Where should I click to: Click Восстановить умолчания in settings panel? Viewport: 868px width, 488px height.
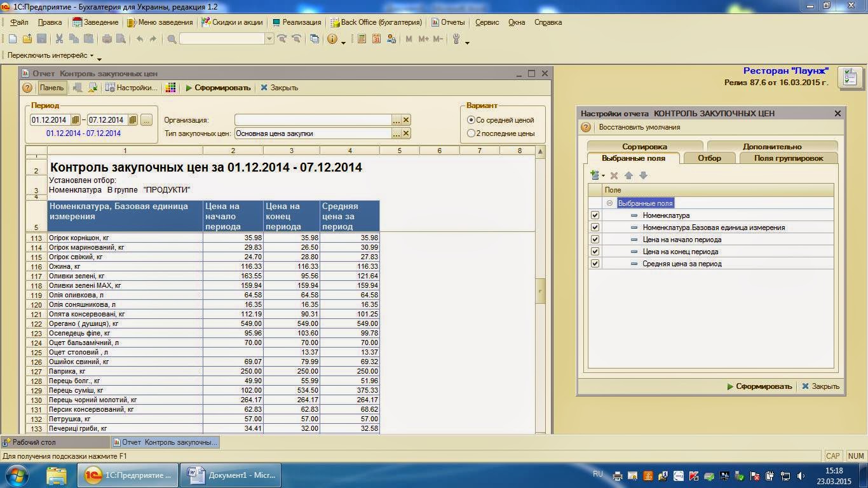pos(639,127)
